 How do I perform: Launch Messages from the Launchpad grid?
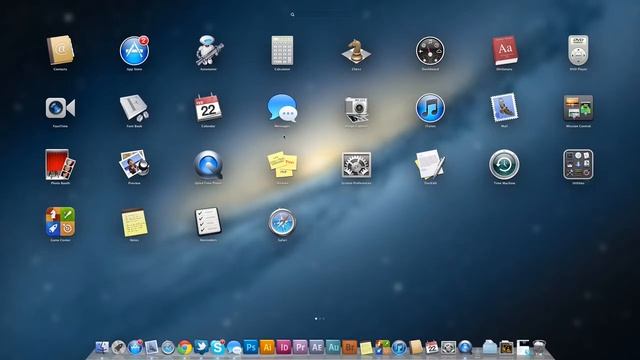[282, 108]
